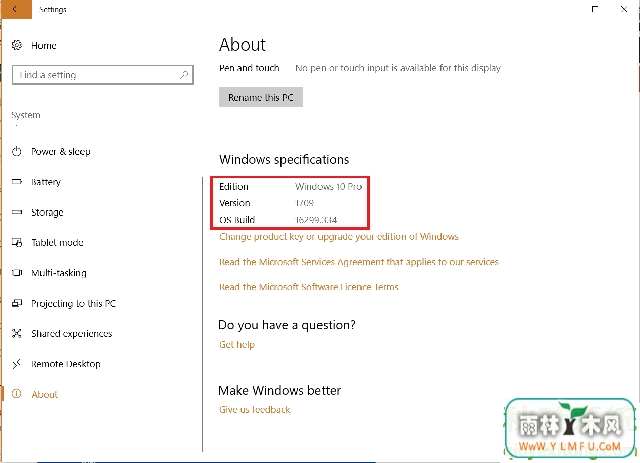This screenshot has height=463, width=640.
Task: Open Microsoft Software Licence Terms link
Action: (x=309, y=287)
